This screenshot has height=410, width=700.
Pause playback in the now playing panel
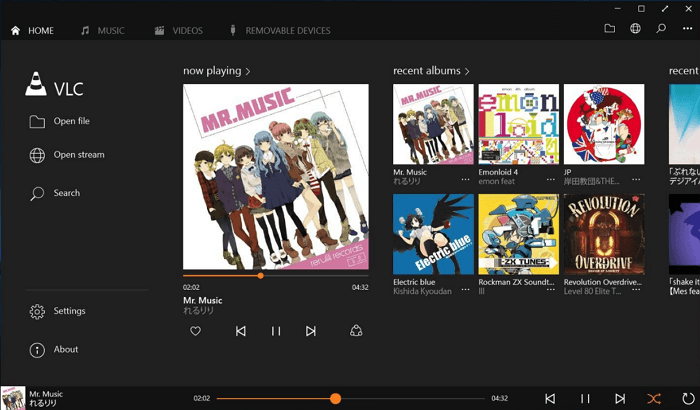click(276, 331)
